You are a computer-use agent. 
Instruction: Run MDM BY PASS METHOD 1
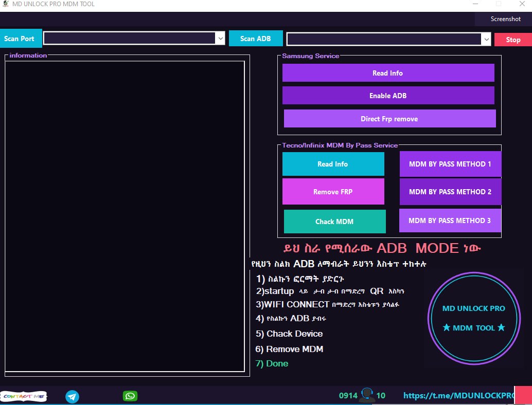(450, 164)
